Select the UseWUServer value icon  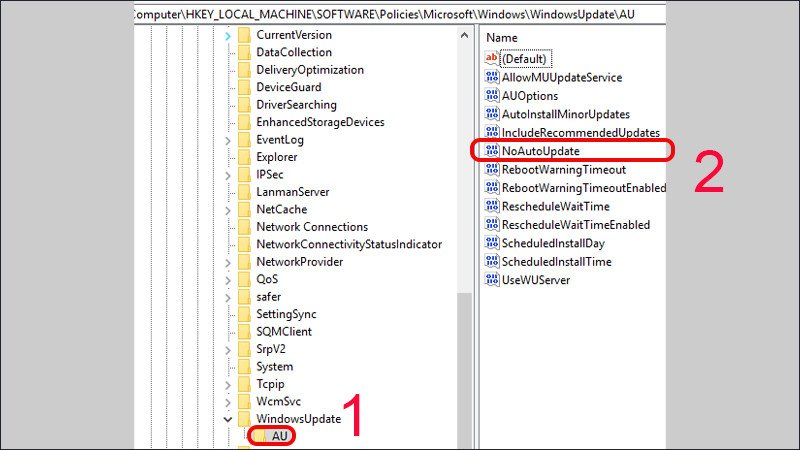(491, 280)
